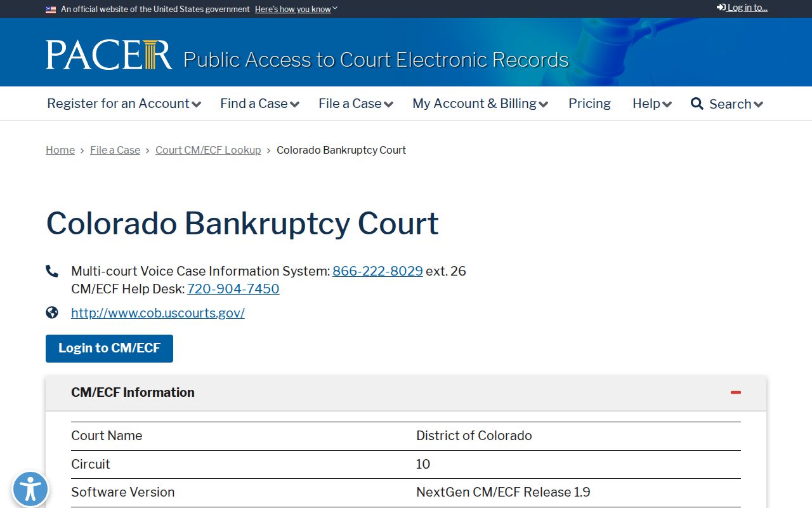
Task: Click the login arrow icon at top right
Action: pyautogui.click(x=721, y=8)
